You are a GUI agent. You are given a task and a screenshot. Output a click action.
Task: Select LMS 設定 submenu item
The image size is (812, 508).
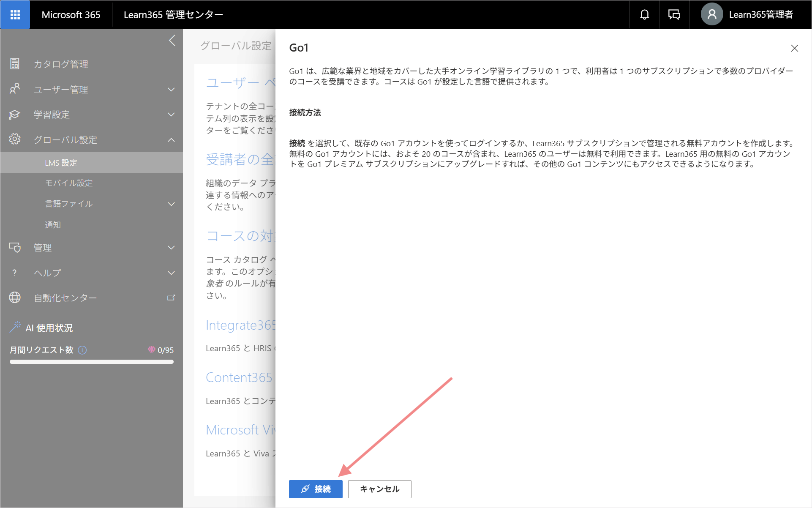tap(92, 163)
